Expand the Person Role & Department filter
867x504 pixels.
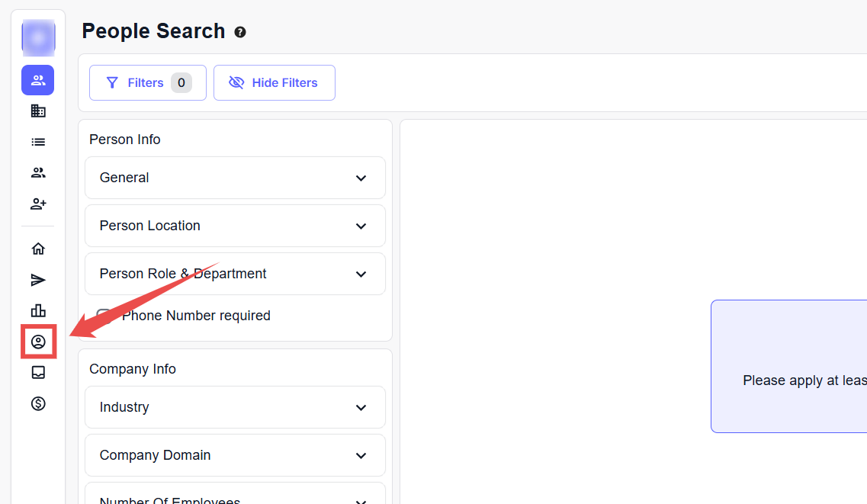point(235,274)
